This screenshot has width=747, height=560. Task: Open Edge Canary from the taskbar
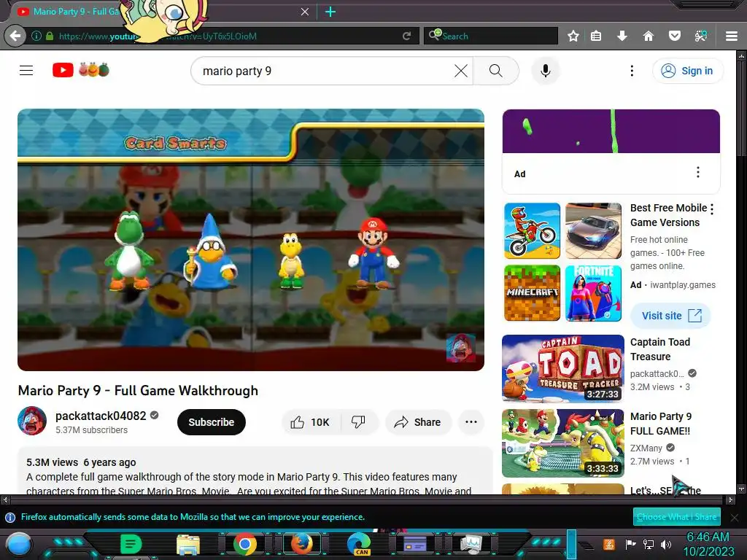click(359, 544)
